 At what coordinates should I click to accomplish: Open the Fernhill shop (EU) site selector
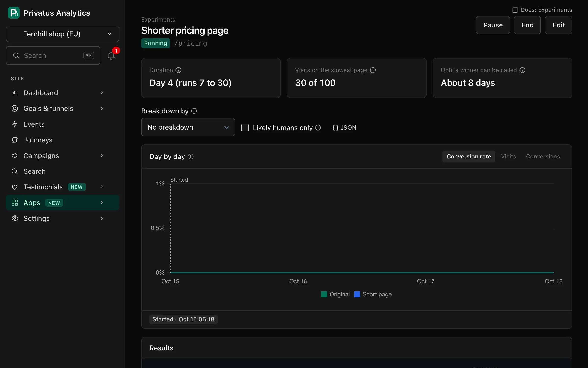(x=62, y=34)
